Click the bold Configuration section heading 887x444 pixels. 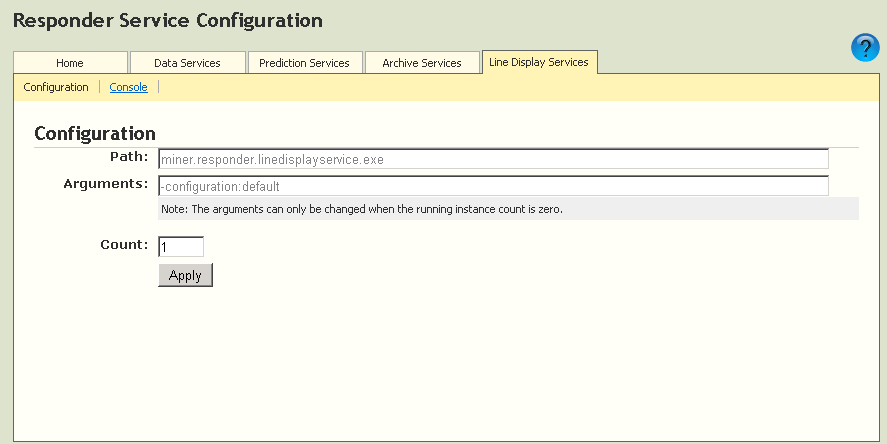[95, 133]
